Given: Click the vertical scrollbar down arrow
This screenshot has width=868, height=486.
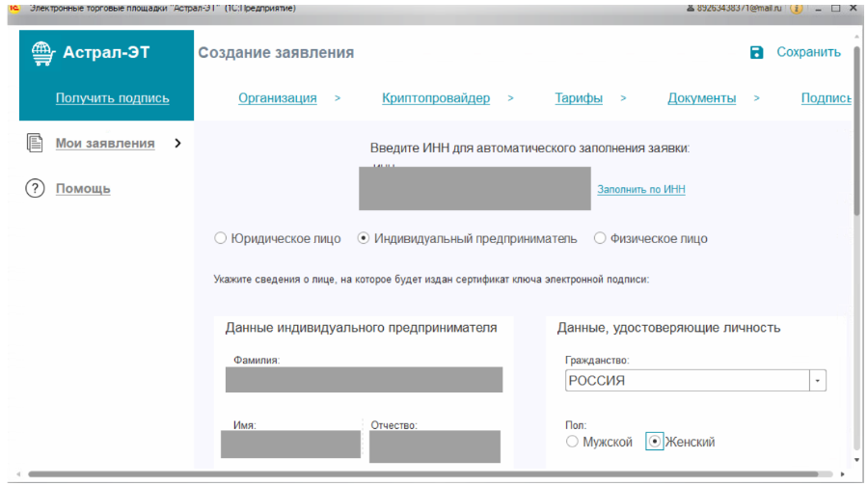Looking at the screenshot, I should [857, 460].
